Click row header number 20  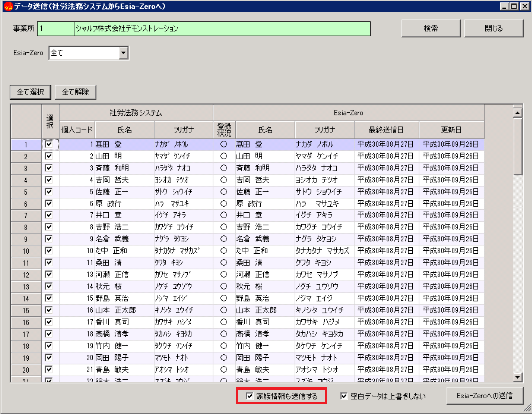(26, 370)
